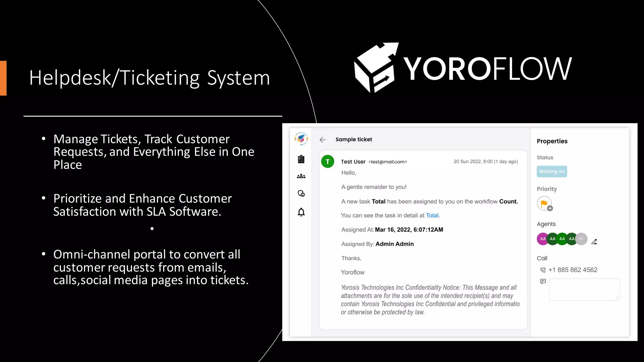644x362 pixels.
Task: Click the Properties panel heading
Action: click(x=552, y=141)
